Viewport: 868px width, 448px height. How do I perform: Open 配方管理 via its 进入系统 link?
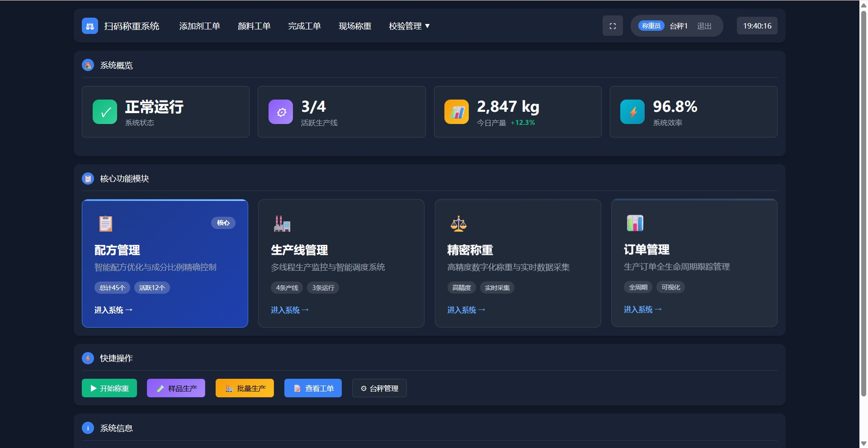113,310
